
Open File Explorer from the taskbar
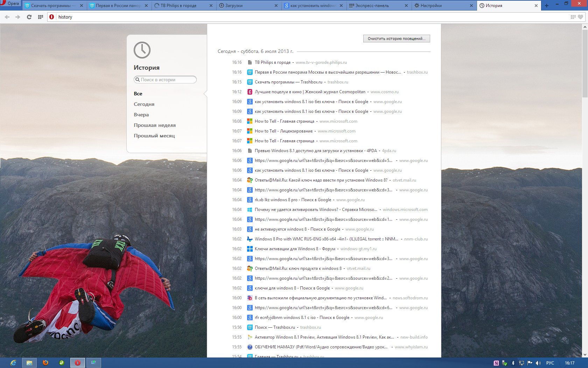(29, 363)
